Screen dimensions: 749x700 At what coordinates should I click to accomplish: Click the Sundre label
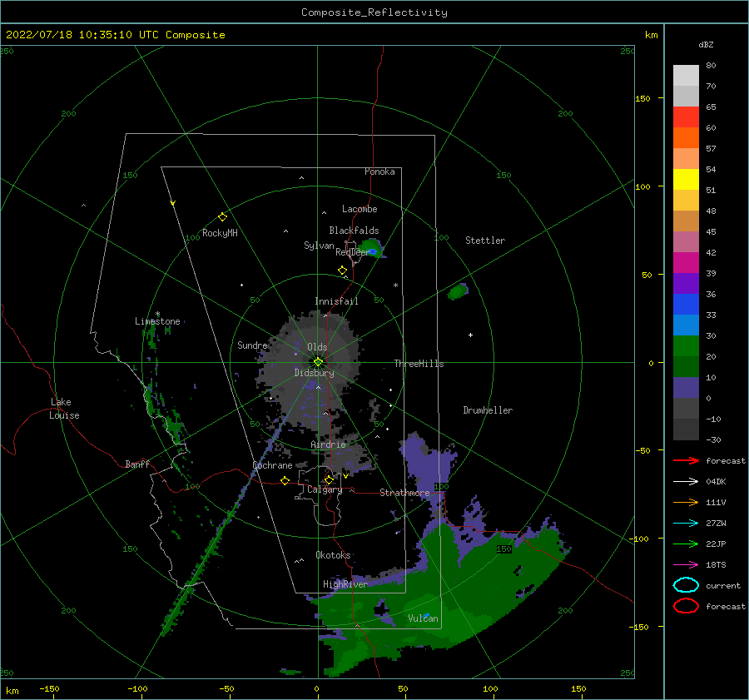(252, 345)
